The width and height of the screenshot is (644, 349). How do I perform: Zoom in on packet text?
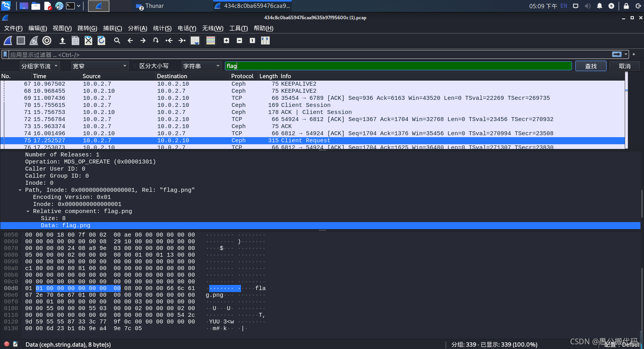pyautogui.click(x=226, y=40)
